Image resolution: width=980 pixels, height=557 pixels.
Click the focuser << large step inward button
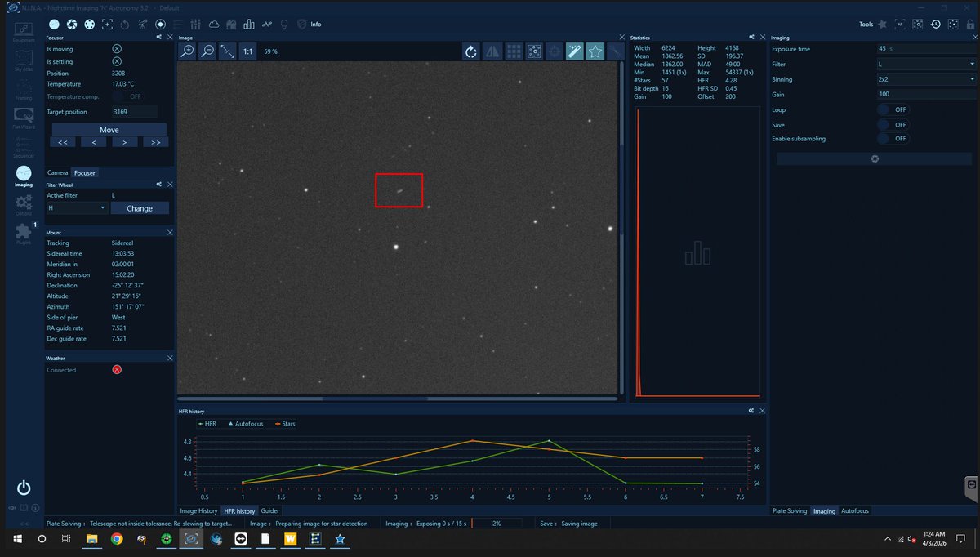click(61, 142)
